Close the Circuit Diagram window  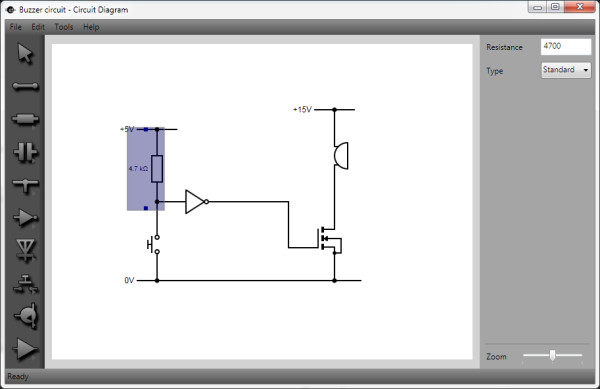(x=580, y=7)
